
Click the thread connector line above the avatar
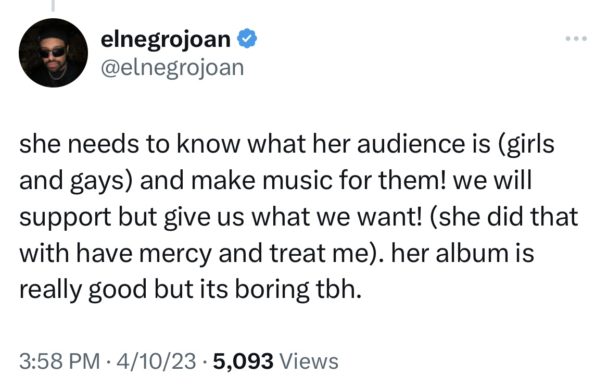point(53,5)
